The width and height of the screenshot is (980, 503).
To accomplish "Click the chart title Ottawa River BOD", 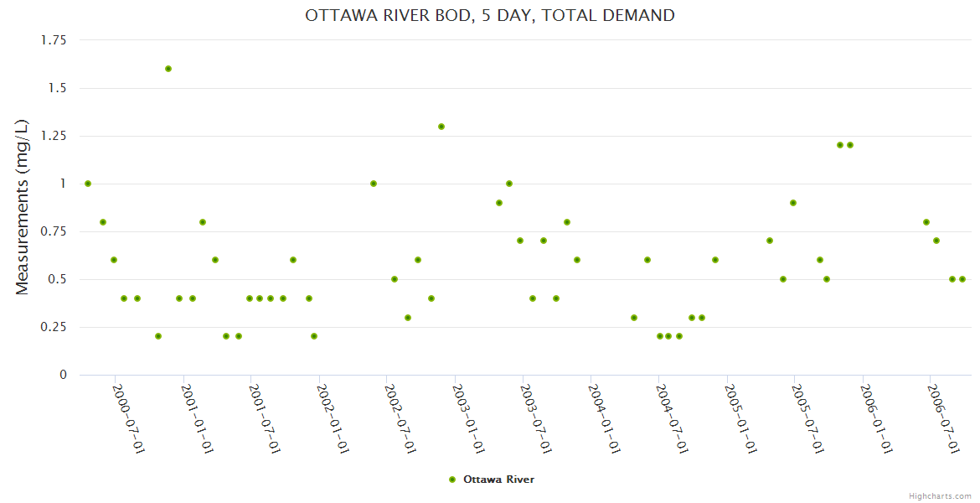I will click(x=490, y=15).
